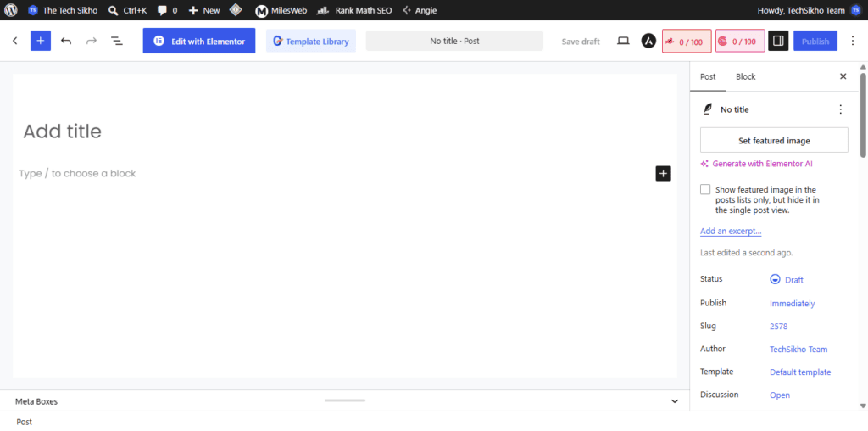Open the New content menu
The image size is (868, 431).
pos(204,10)
